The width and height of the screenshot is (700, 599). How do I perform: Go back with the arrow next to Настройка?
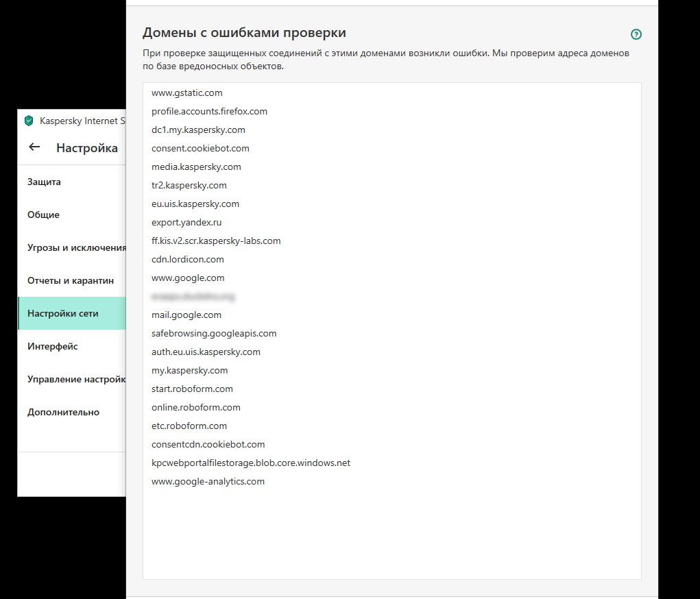(34, 147)
